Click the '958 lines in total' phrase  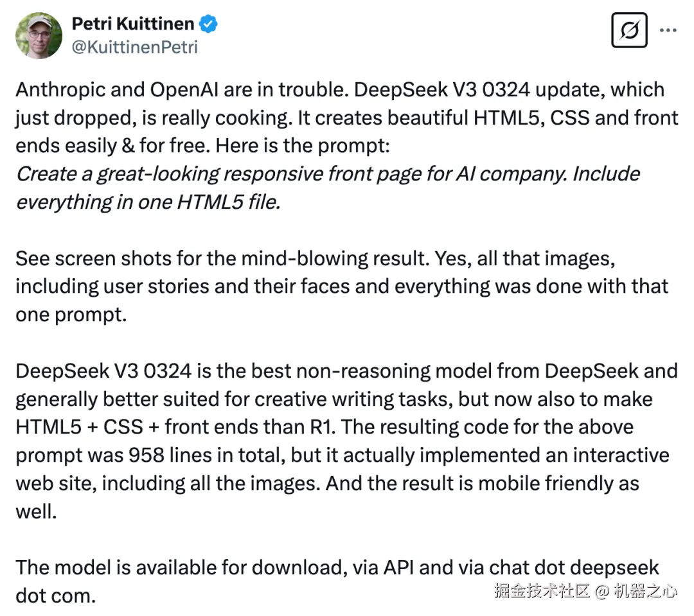[x=207, y=455]
